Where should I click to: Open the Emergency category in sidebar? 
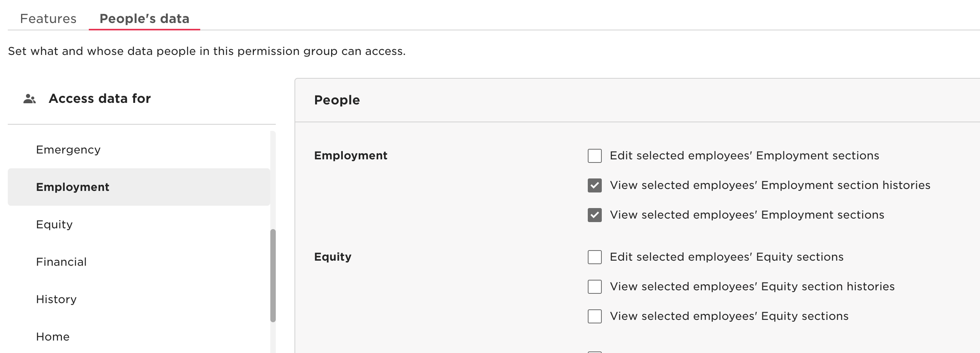click(139, 150)
